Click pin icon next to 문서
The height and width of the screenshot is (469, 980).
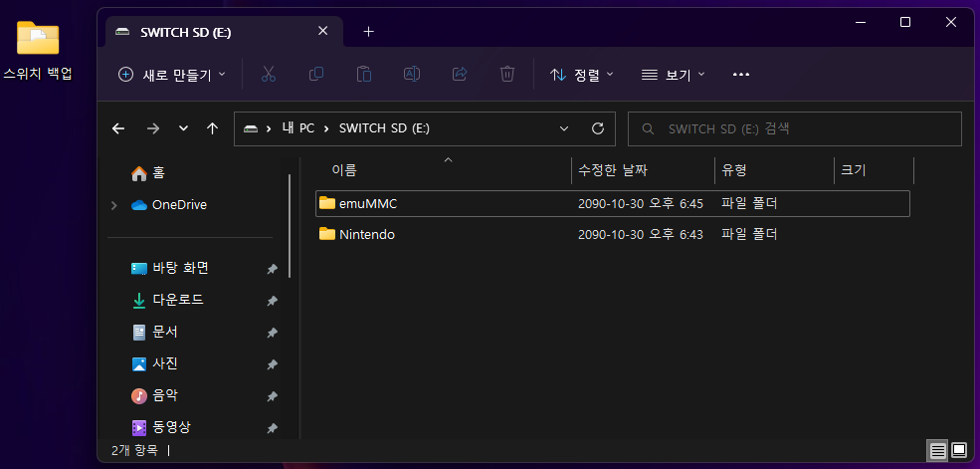272,333
